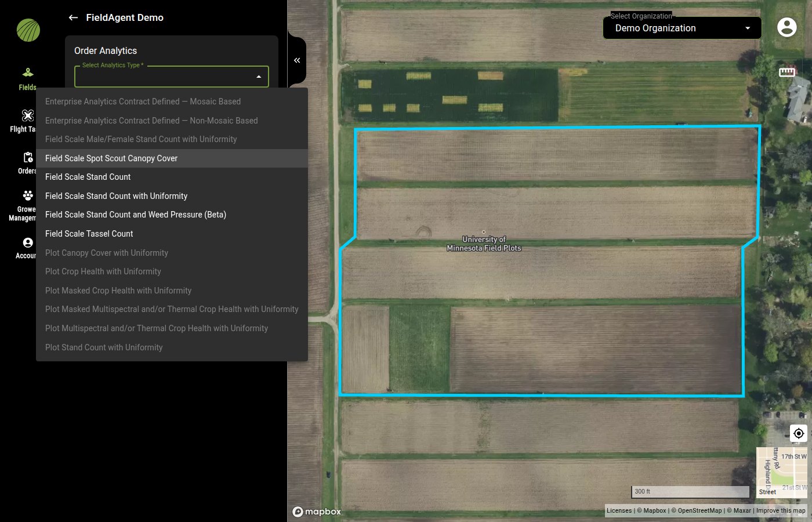
Task: Choose Field Scale Stand Count option
Action: coord(172,177)
